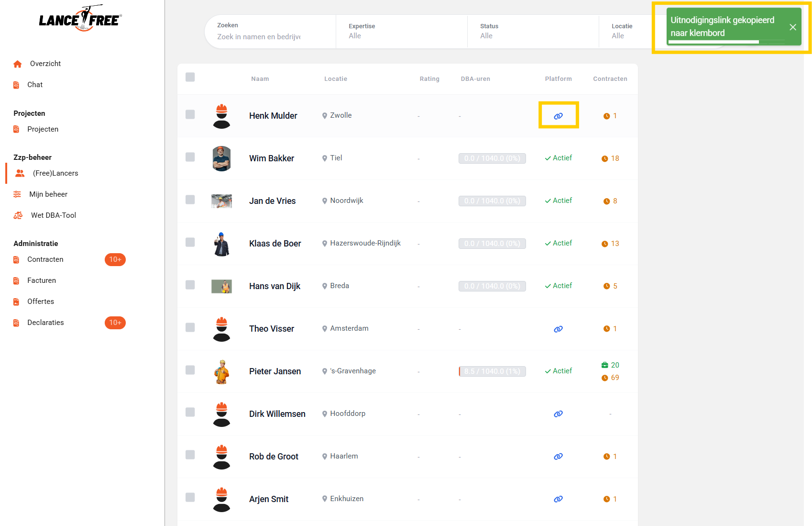The height and width of the screenshot is (526, 812).
Task: Copy invitation link for Dirk Willemsen
Action: pyautogui.click(x=558, y=414)
